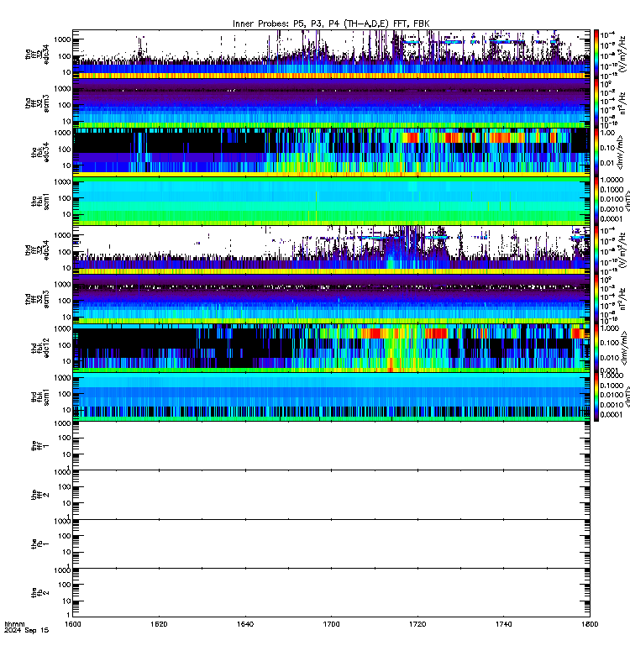This screenshot has width=630, height=672.
Task: Click the "thd fff 32 scm3" panel label
Action: coord(37,299)
